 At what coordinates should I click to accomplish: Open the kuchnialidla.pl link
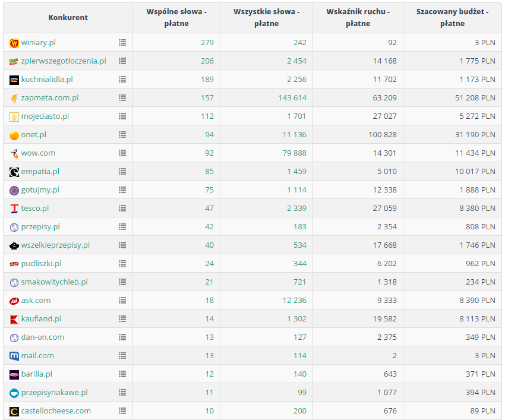click(47, 79)
